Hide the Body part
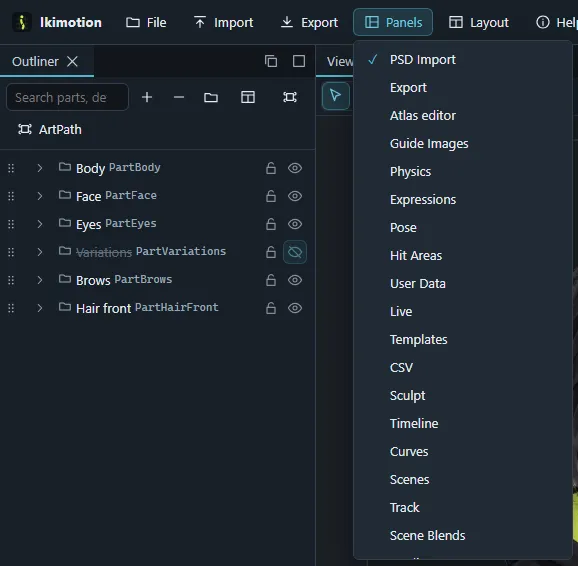 295,168
